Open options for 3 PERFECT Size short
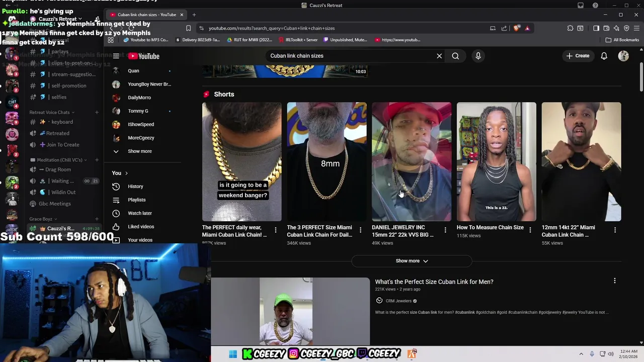The width and height of the screenshot is (644, 362). tap(360, 230)
